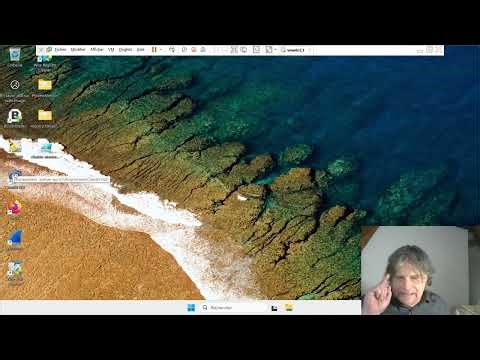This screenshot has width=480, height=360.
Task: Open the Onglets menu in VMware toolbar
Action: click(x=125, y=50)
